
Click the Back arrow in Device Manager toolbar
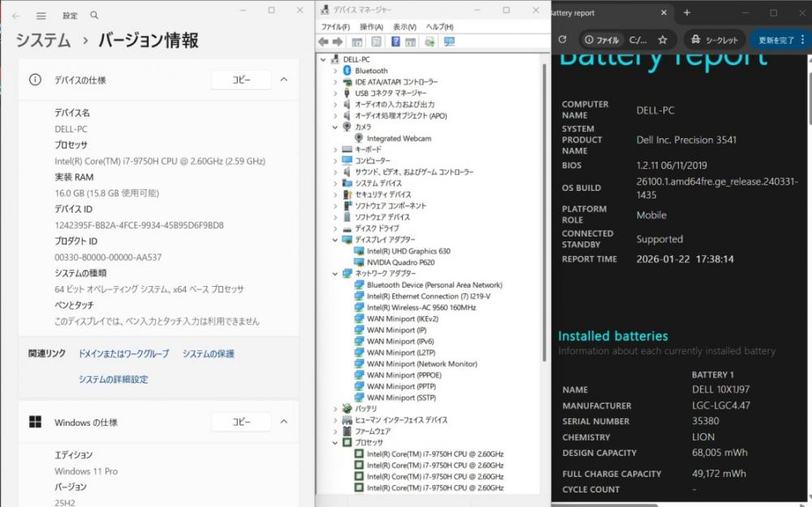(324, 42)
